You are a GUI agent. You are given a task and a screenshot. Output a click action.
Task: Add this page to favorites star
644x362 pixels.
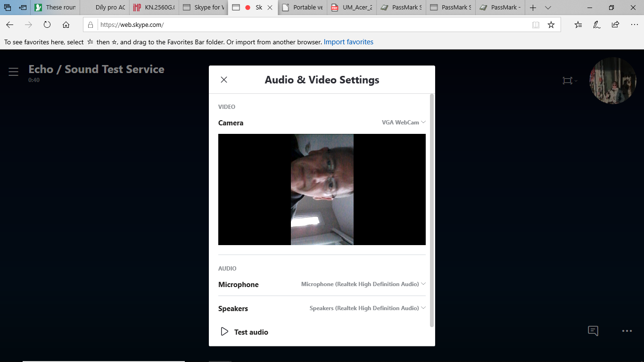click(551, 25)
